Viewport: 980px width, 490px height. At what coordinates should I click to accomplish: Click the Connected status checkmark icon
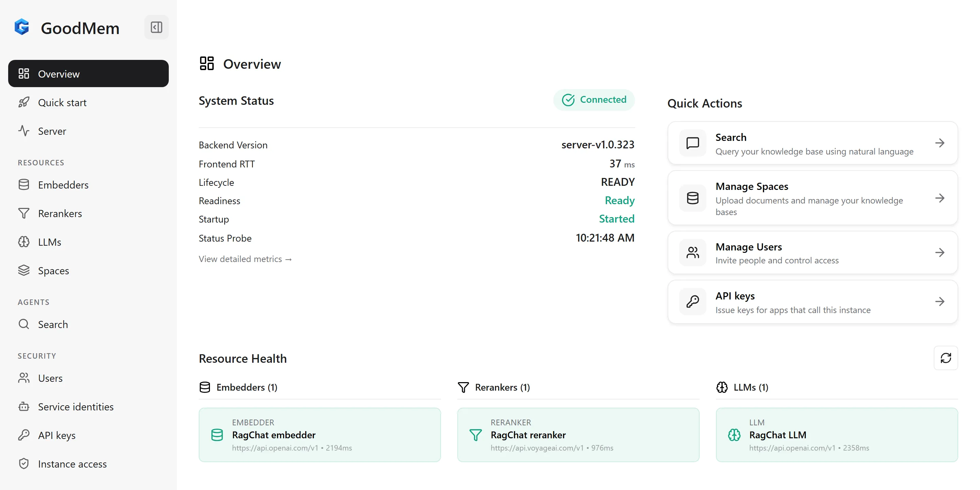pyautogui.click(x=568, y=100)
